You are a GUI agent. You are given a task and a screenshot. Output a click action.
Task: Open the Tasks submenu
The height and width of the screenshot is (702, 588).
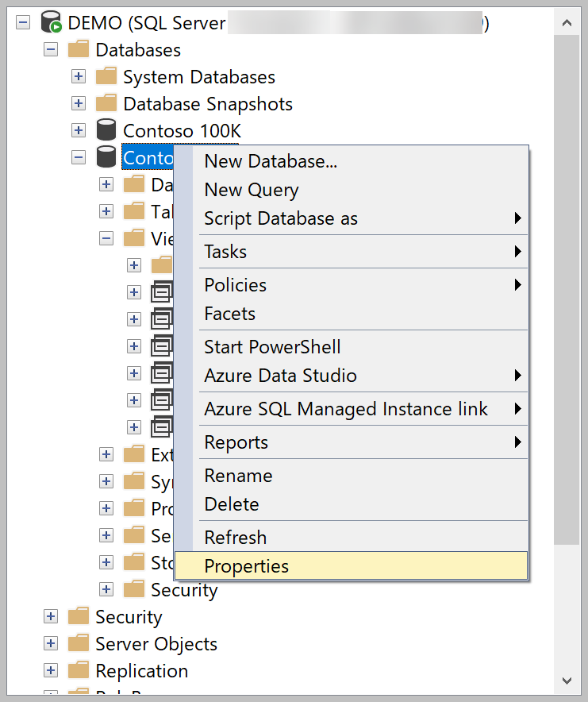point(351,252)
